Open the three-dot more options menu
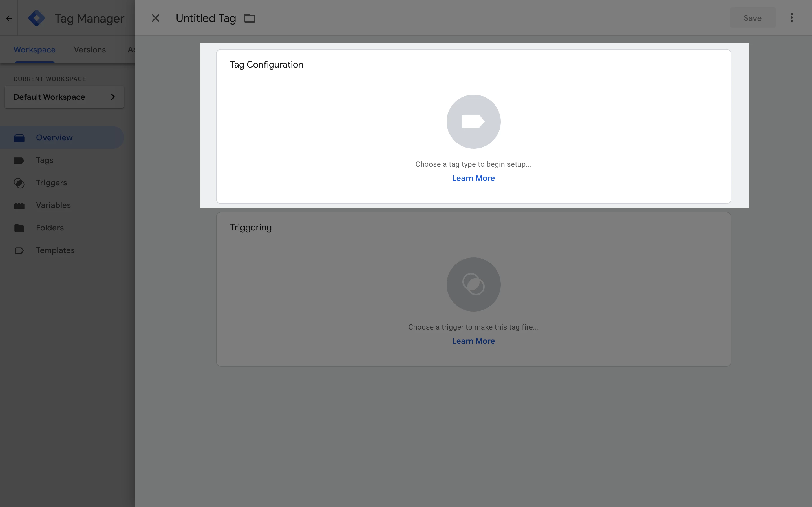812x507 pixels. (791, 18)
